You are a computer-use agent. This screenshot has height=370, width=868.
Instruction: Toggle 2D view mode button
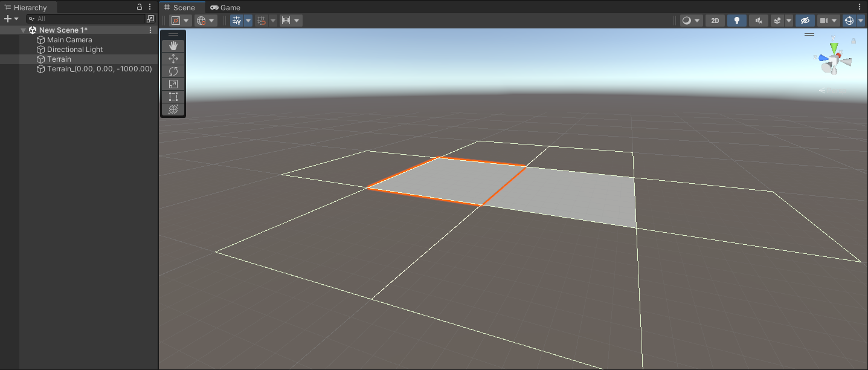point(715,21)
